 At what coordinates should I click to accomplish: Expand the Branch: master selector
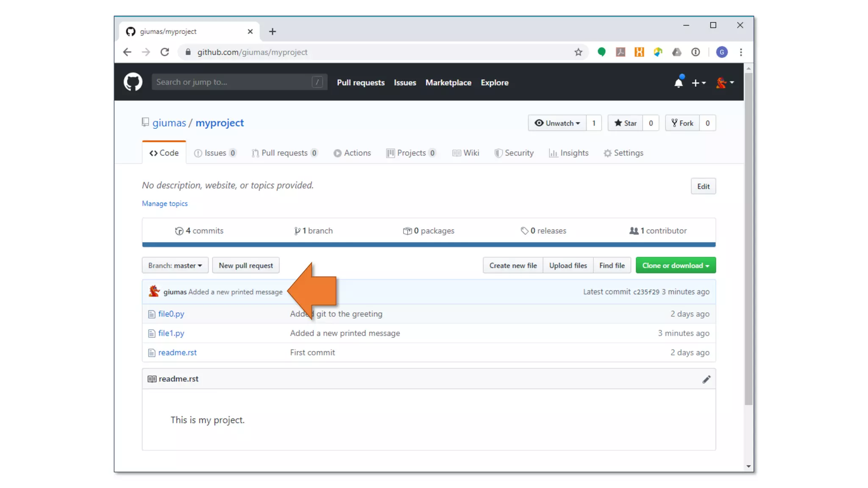point(175,266)
